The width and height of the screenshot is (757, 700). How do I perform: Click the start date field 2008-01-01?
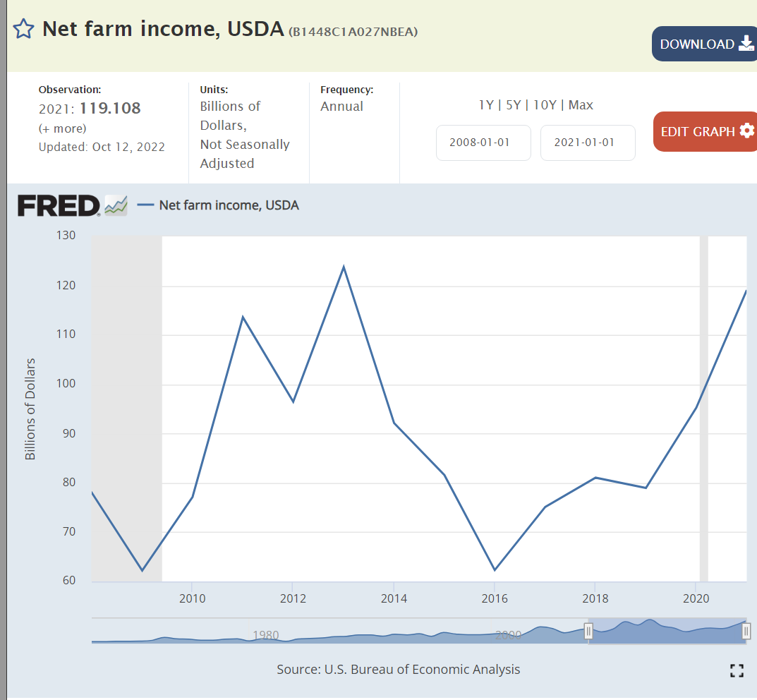coord(483,143)
